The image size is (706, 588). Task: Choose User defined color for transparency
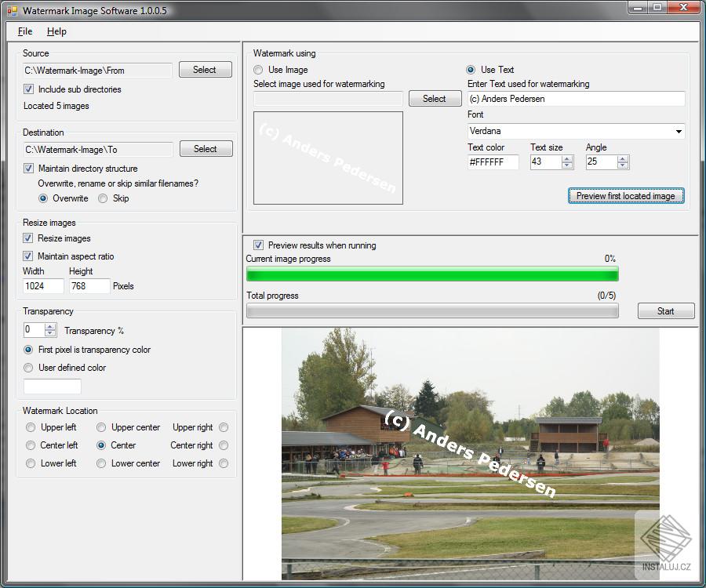tap(28, 368)
